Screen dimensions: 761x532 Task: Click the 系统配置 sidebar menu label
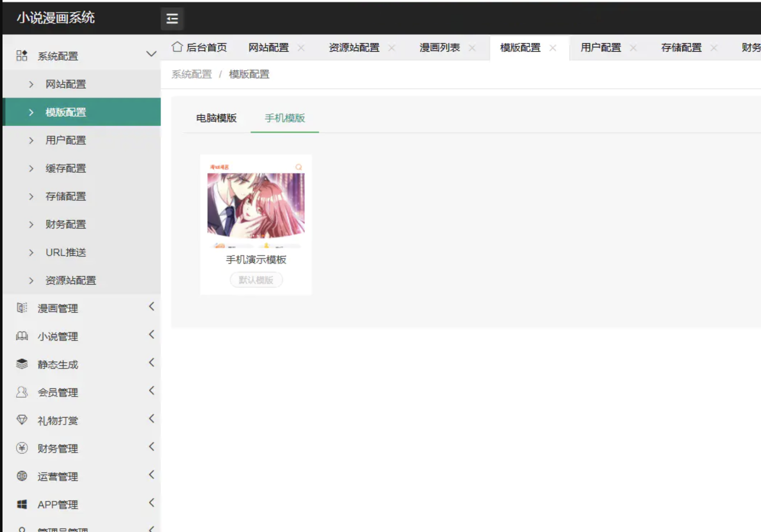(58, 56)
